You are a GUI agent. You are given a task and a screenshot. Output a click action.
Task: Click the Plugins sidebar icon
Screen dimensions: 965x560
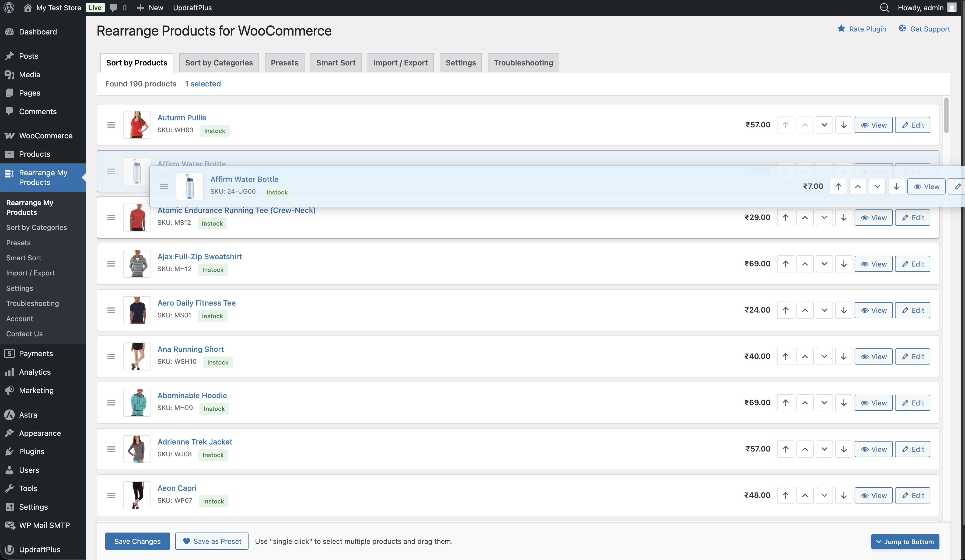[x=10, y=451]
